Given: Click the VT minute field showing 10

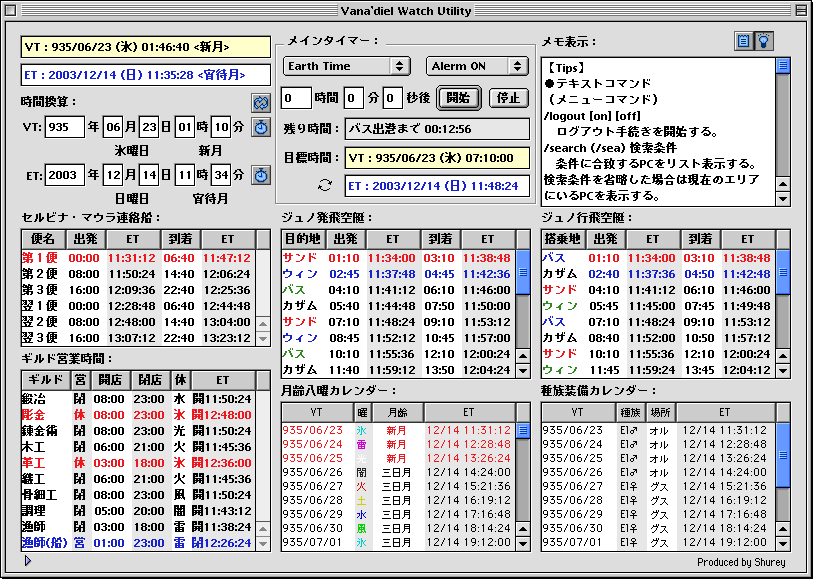Looking at the screenshot, I should click(x=221, y=127).
